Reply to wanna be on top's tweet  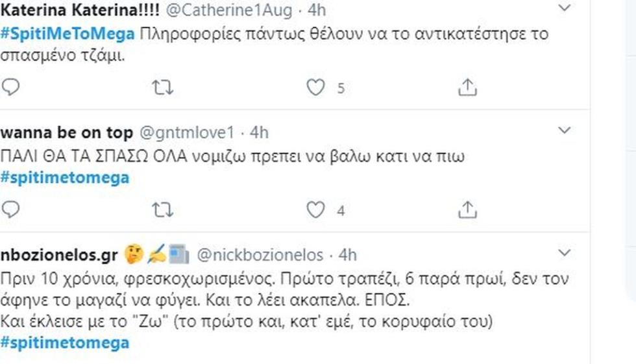[x=10, y=210]
